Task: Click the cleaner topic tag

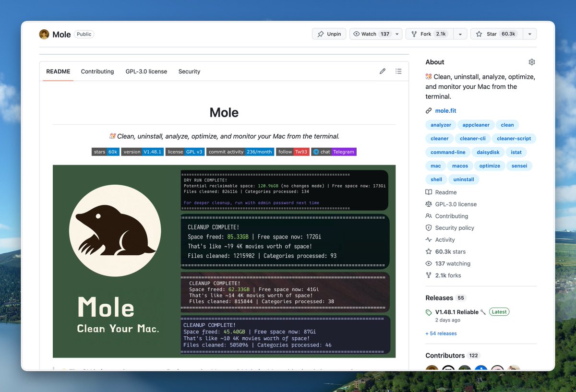Action: (x=439, y=138)
